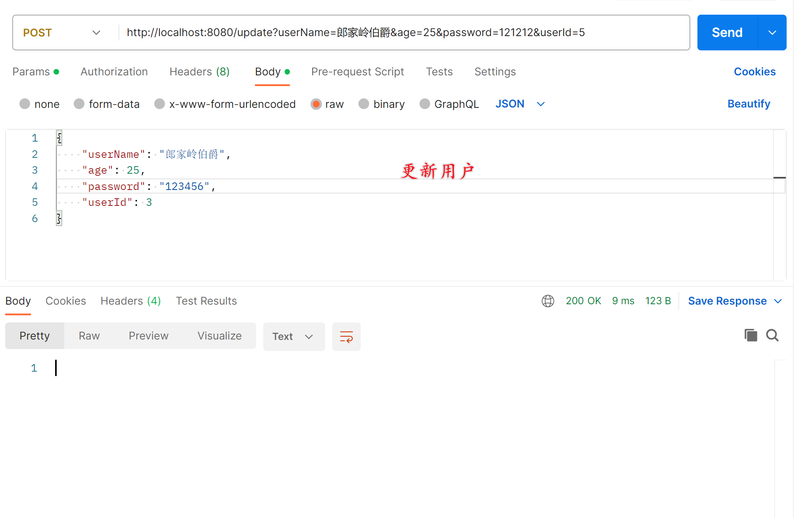Open the POST method dropdown

[x=63, y=33]
